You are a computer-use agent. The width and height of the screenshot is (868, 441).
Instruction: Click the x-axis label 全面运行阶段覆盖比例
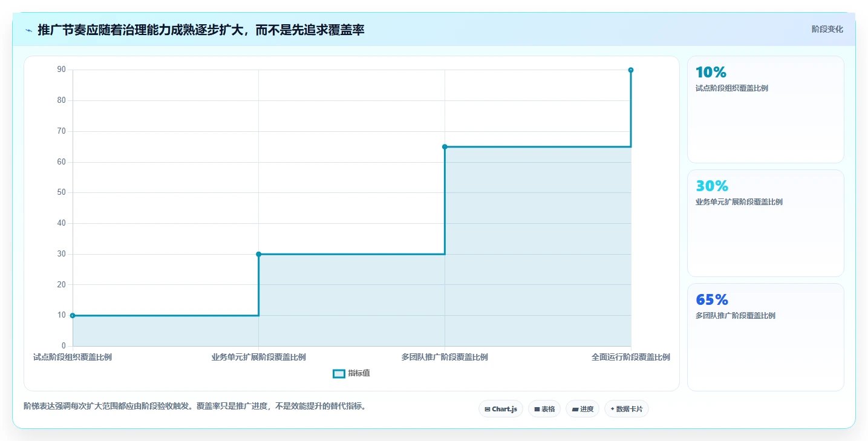(x=631, y=358)
